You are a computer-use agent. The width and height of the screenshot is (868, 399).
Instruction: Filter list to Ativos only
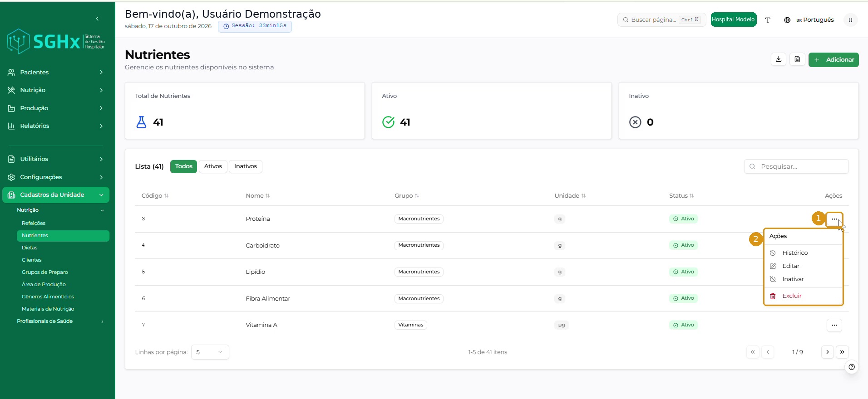click(x=213, y=166)
